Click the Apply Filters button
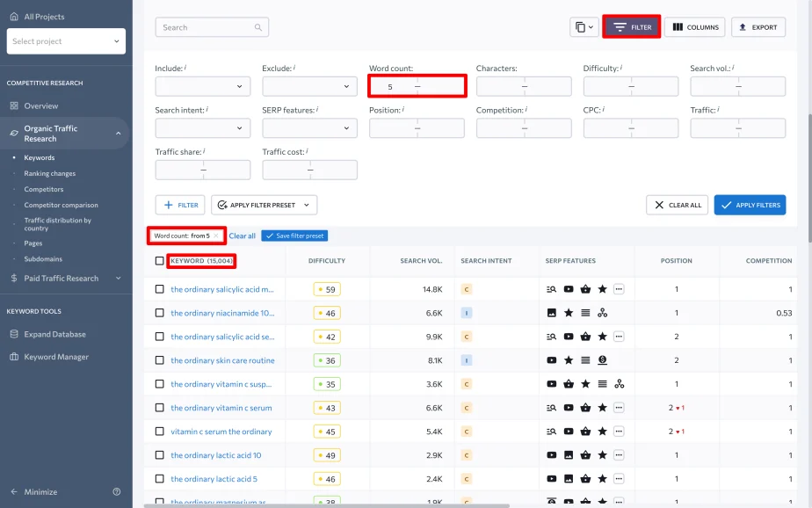 click(x=752, y=205)
